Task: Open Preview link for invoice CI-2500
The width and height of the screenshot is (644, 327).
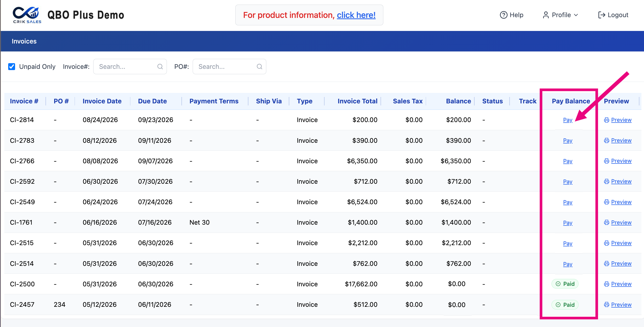Action: 621,284
